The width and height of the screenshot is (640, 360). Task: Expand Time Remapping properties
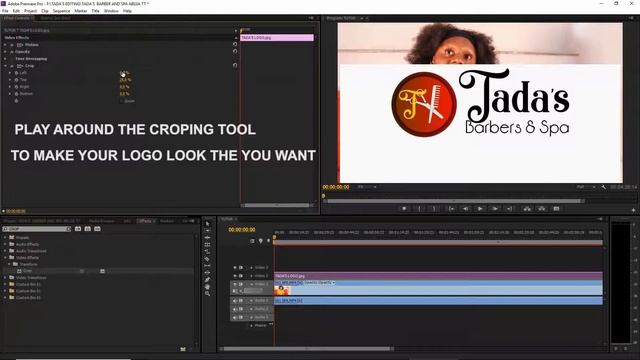point(6,59)
